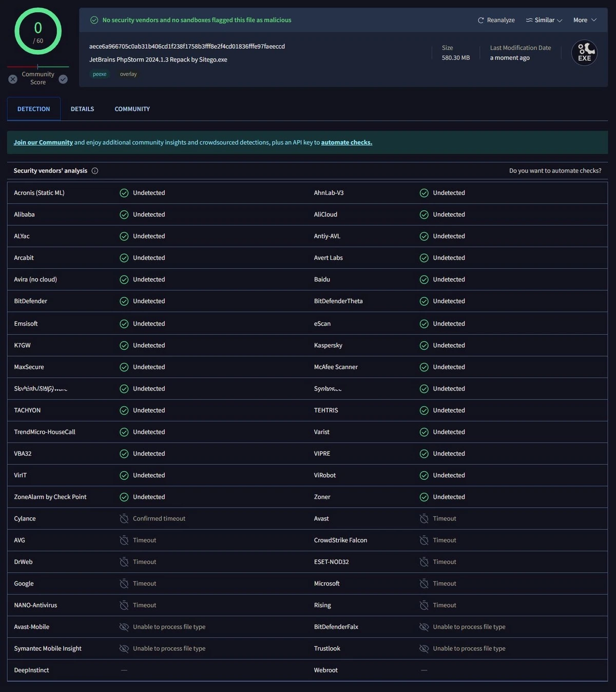Click the 'a moment ago' modification date
Image resolution: width=616 pixels, height=692 pixels.
(x=510, y=58)
